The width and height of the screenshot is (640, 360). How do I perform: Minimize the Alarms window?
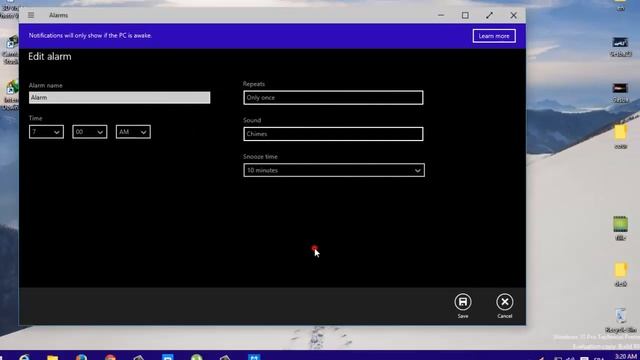click(441, 15)
